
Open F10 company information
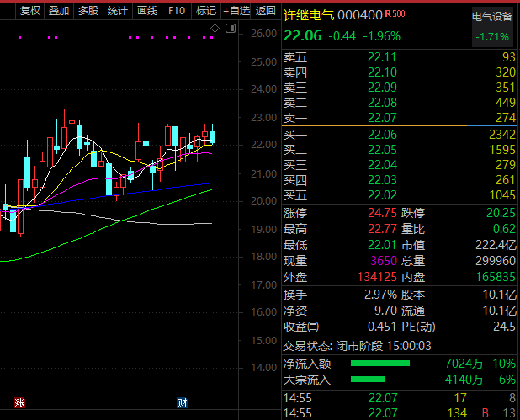click(x=176, y=11)
